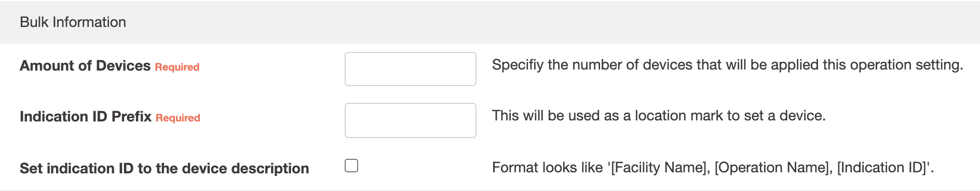Click the word Prefix in Indication ID label
This screenshot has width=980, height=191.
[131, 117]
